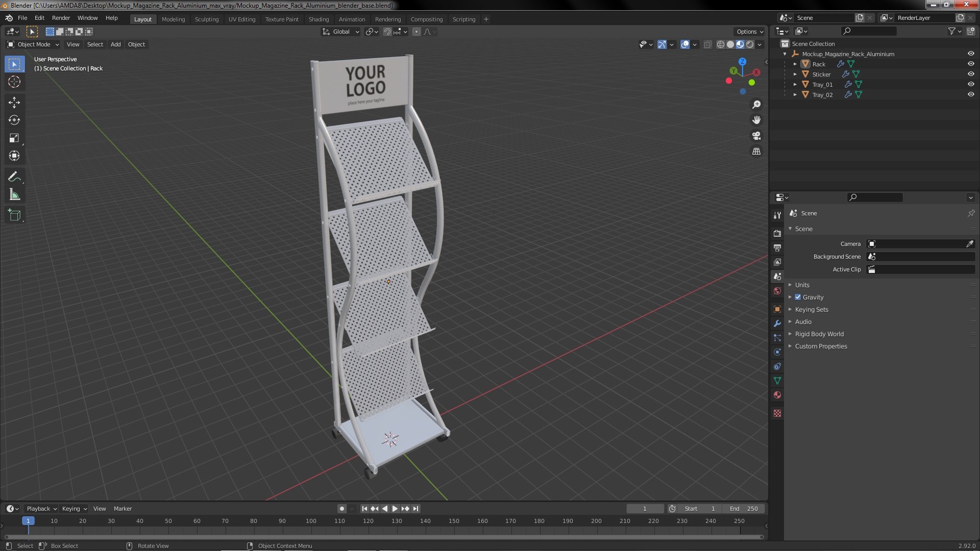
Task: Open Physics properties tab
Action: 777,352
